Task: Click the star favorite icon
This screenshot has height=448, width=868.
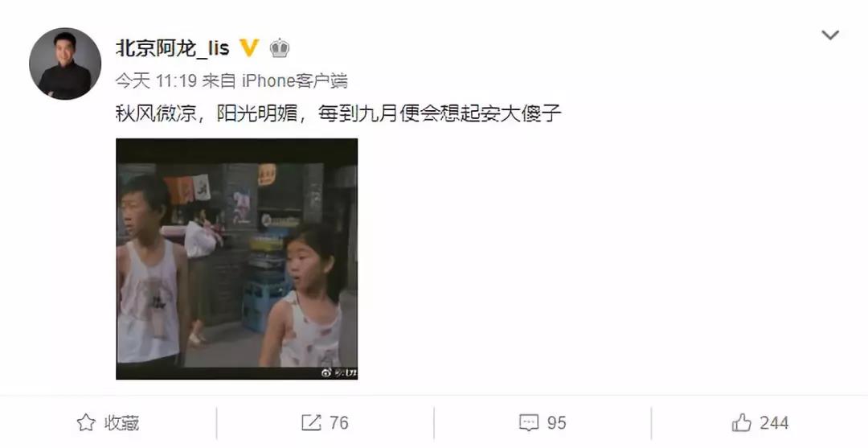Action: [x=86, y=423]
